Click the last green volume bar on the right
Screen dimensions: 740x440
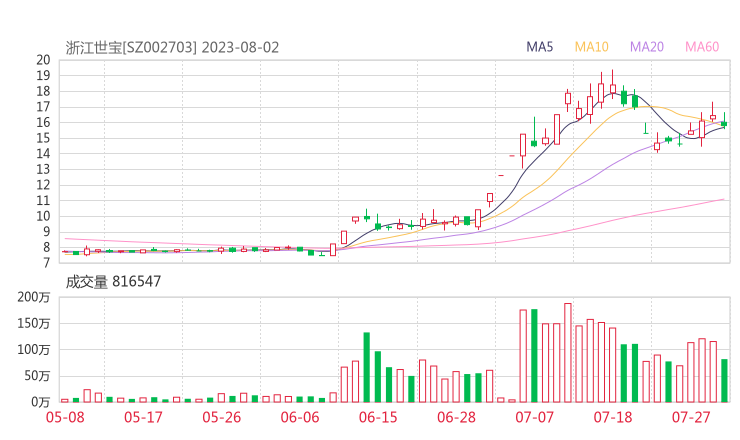(724, 381)
